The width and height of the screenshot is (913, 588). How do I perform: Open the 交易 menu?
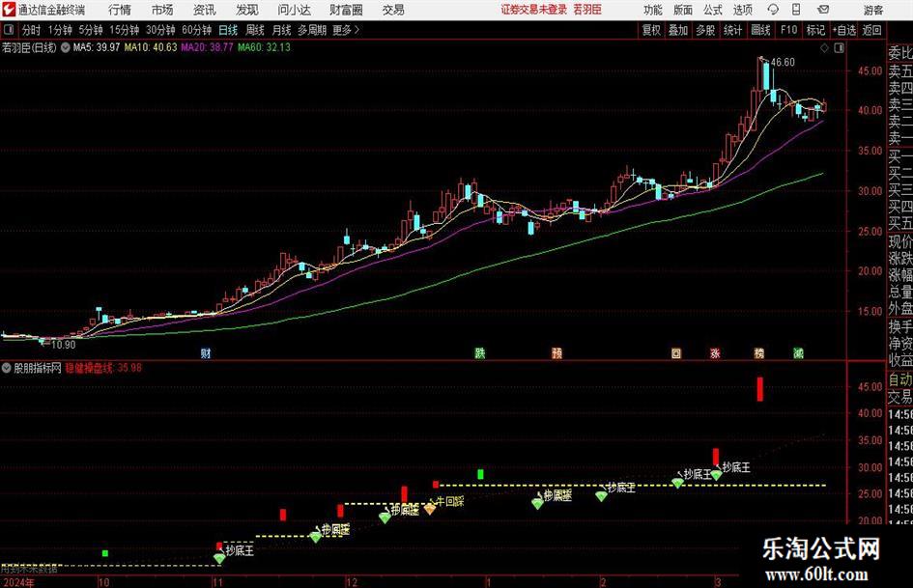click(393, 10)
